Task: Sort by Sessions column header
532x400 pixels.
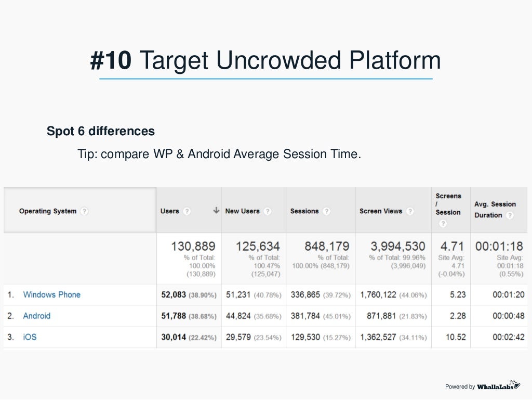Action: tap(304, 211)
